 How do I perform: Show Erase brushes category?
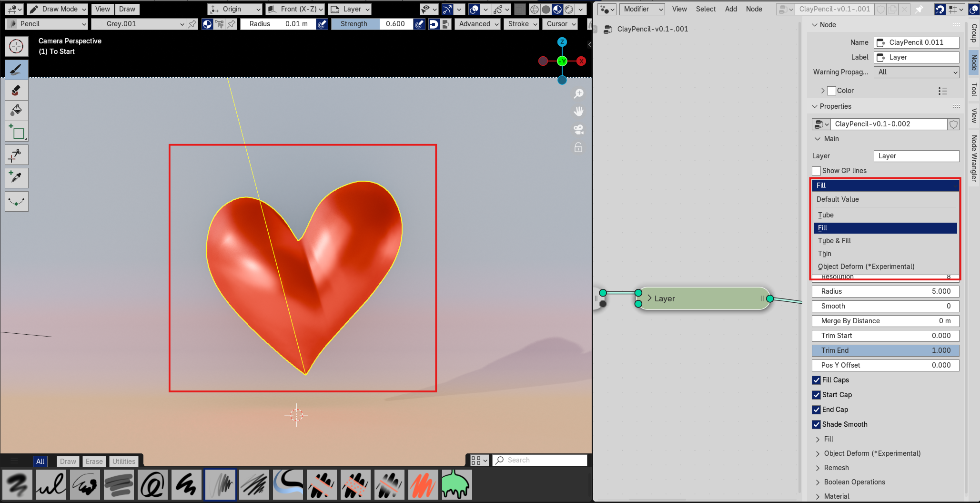pyautogui.click(x=94, y=461)
